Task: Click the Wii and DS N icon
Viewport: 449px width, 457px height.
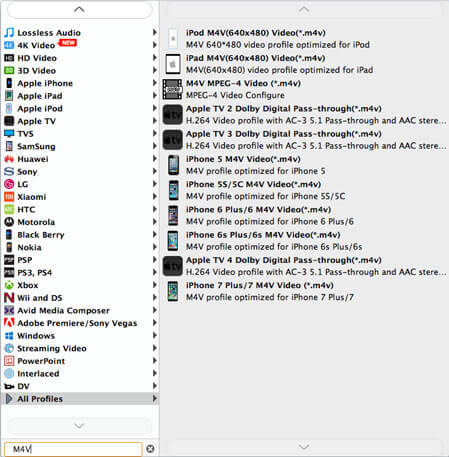Action: 9,298
